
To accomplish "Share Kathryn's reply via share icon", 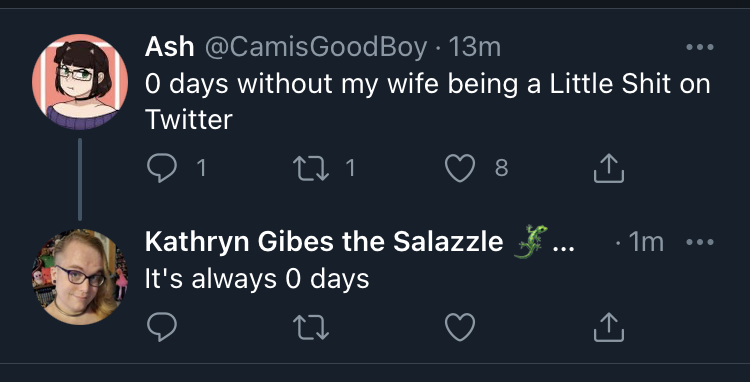I will coord(609,327).
